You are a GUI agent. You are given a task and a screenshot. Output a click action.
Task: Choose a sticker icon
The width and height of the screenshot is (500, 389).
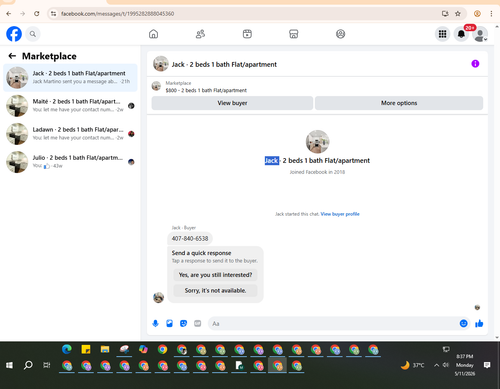183,323
